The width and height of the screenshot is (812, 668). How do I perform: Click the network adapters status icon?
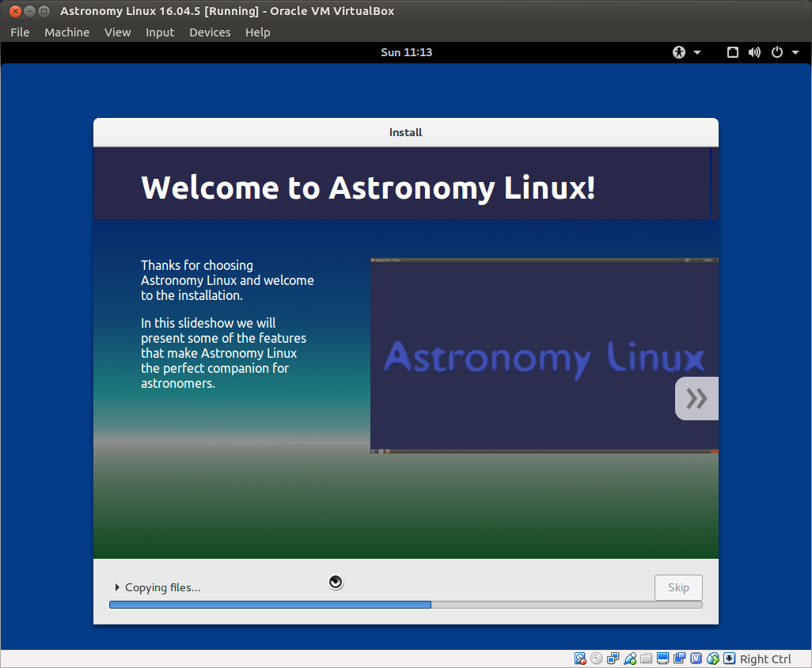click(613, 658)
